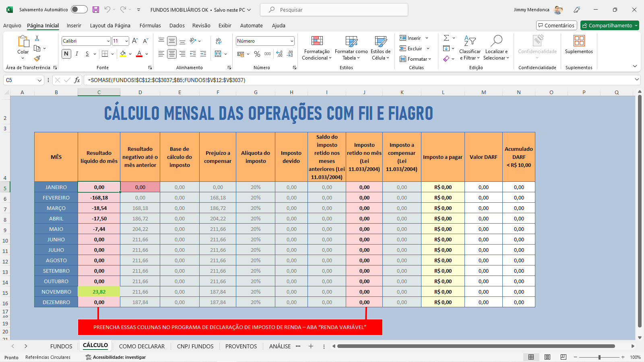Image resolution: width=644 pixels, height=362 pixels.
Task: Click Classificar e Filtrar button
Action: 470,47
